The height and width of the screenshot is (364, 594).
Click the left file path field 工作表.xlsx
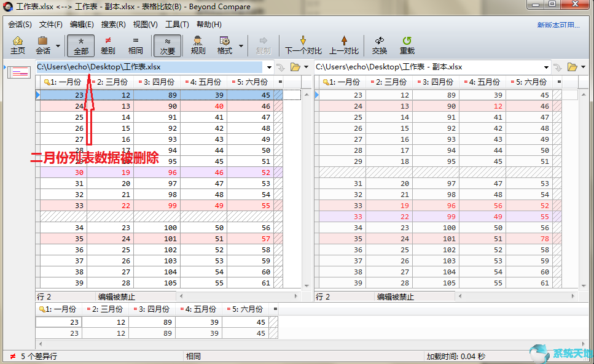[x=149, y=67]
